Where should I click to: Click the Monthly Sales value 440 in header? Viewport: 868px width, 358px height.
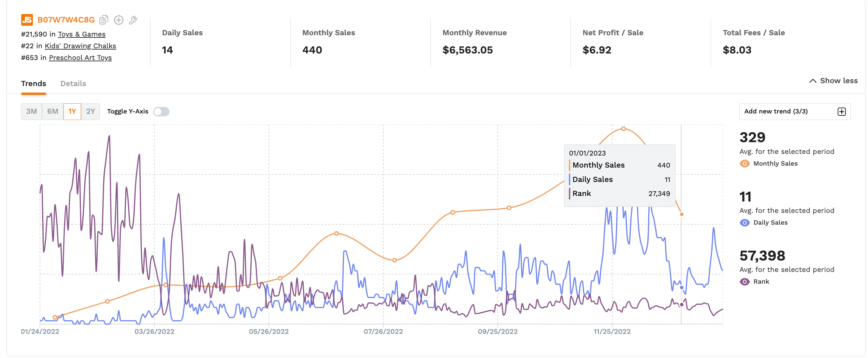[312, 50]
